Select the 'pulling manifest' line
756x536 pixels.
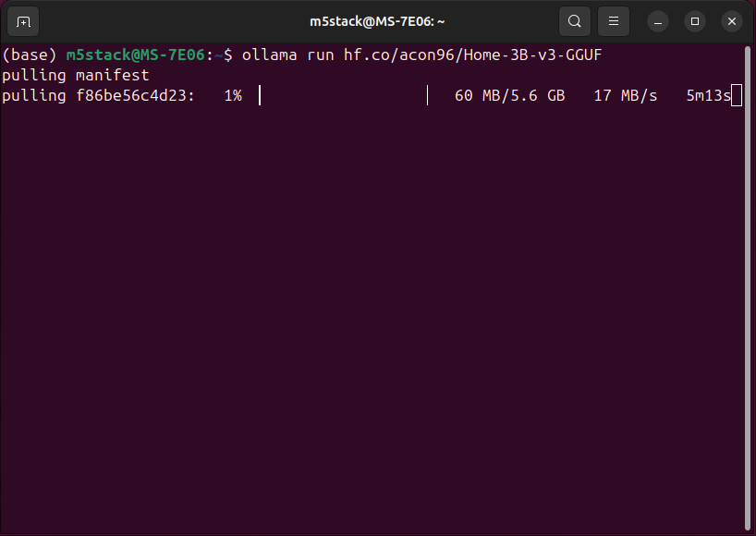pyautogui.click(x=76, y=75)
